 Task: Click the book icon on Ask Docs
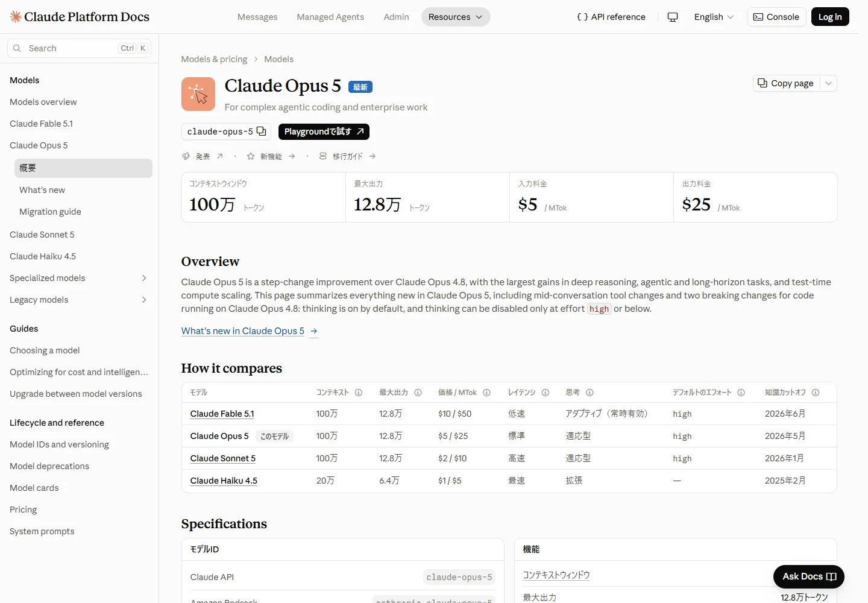click(831, 576)
